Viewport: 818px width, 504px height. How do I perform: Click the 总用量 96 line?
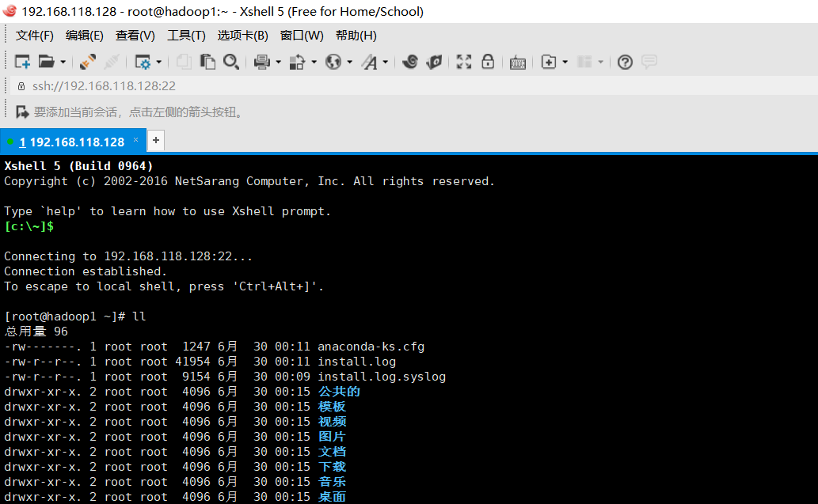(36, 332)
